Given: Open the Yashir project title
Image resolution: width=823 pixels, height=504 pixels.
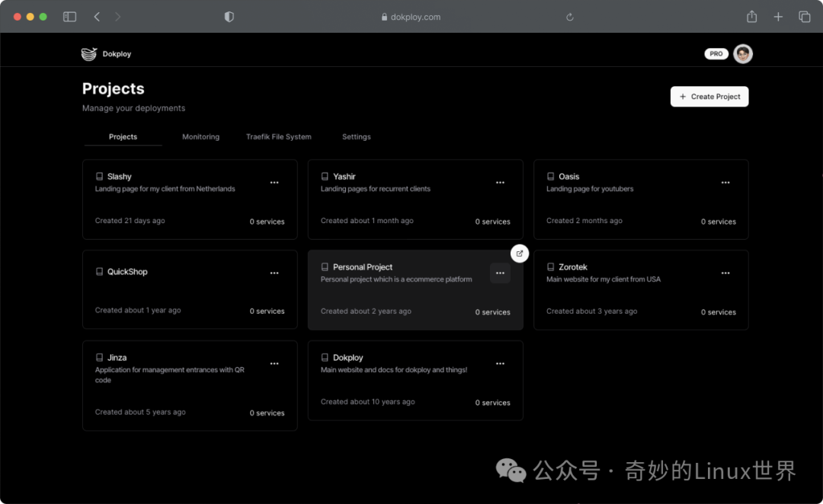Looking at the screenshot, I should tap(344, 176).
